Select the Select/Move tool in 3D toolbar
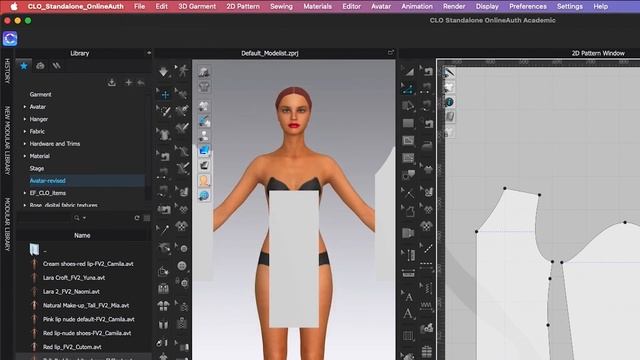Viewport: 640px width, 360px height. pyautogui.click(x=165, y=95)
